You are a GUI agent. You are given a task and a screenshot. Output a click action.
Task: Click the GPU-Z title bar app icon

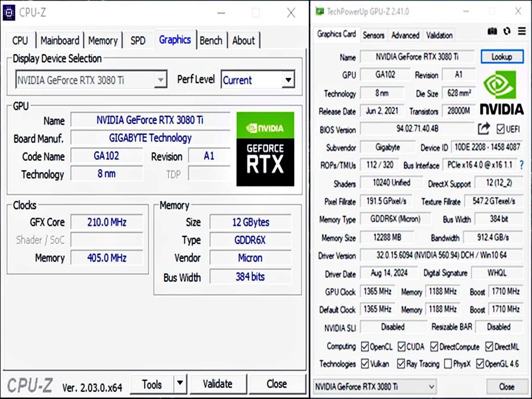(320, 11)
